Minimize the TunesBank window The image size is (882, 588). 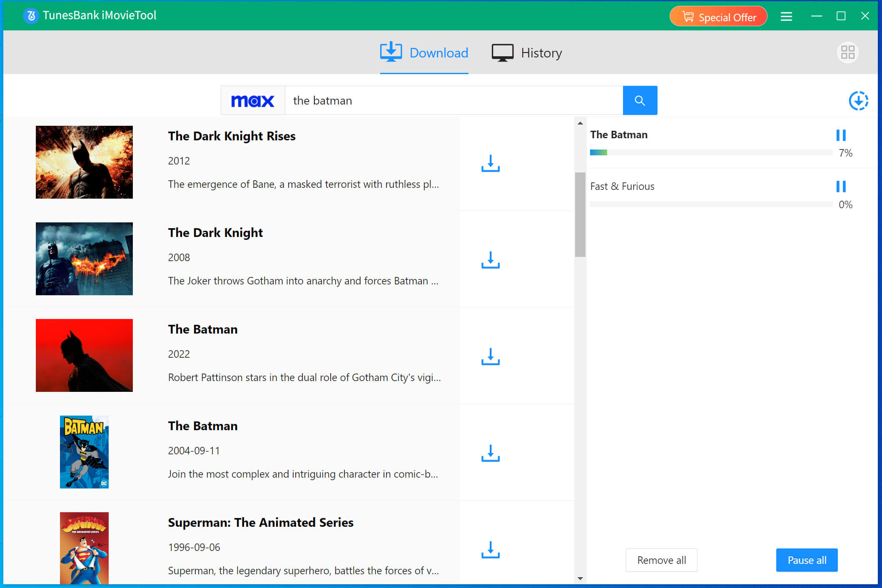click(x=817, y=16)
